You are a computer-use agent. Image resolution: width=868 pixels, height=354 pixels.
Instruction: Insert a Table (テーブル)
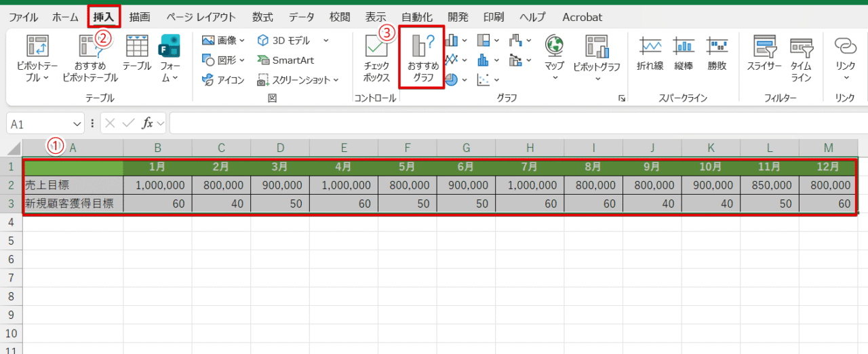137,54
